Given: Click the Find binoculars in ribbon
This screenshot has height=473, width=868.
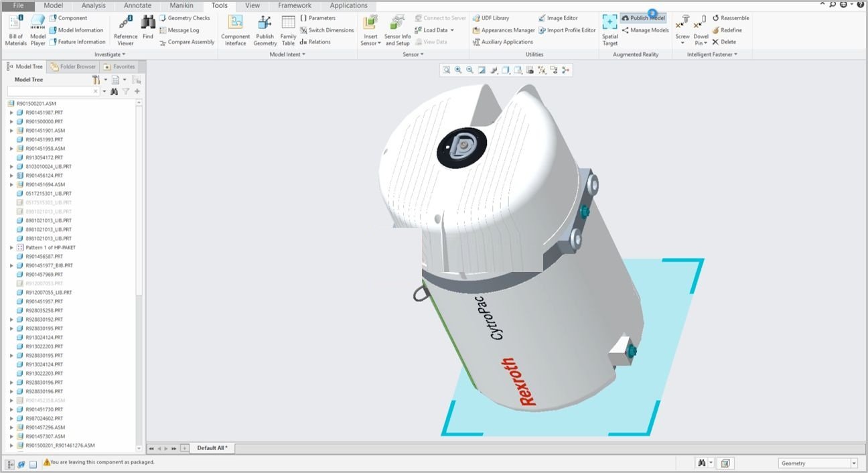Looking at the screenshot, I should click(148, 27).
